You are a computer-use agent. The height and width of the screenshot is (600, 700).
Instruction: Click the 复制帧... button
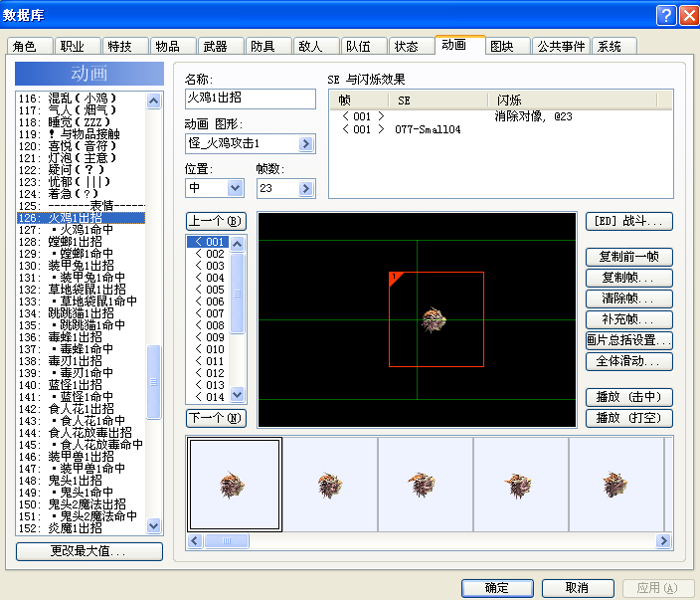coord(628,278)
